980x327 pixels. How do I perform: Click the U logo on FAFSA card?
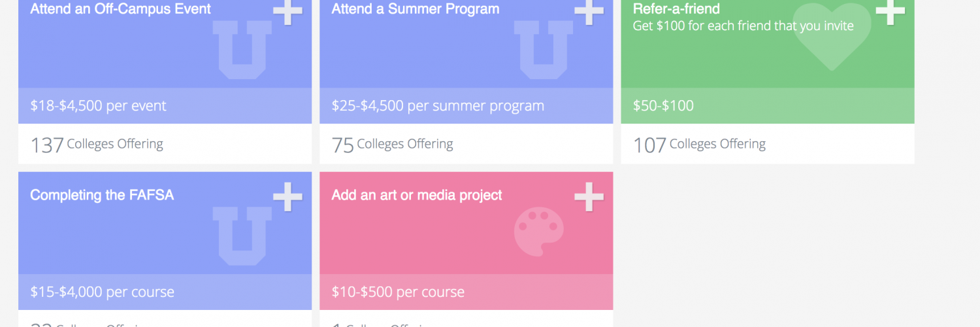tap(242, 235)
